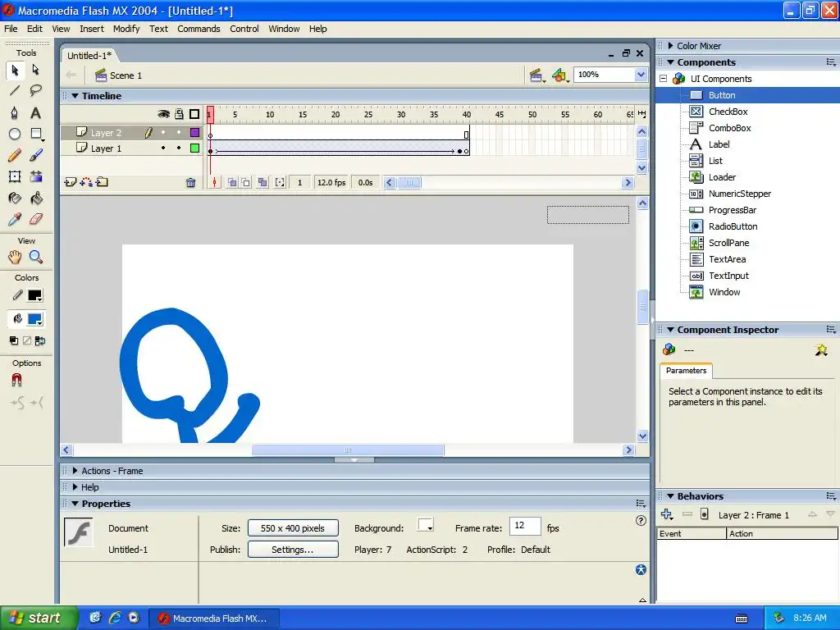Click the Insert Layer icon
Viewport: 840px width, 630px height.
point(71,182)
